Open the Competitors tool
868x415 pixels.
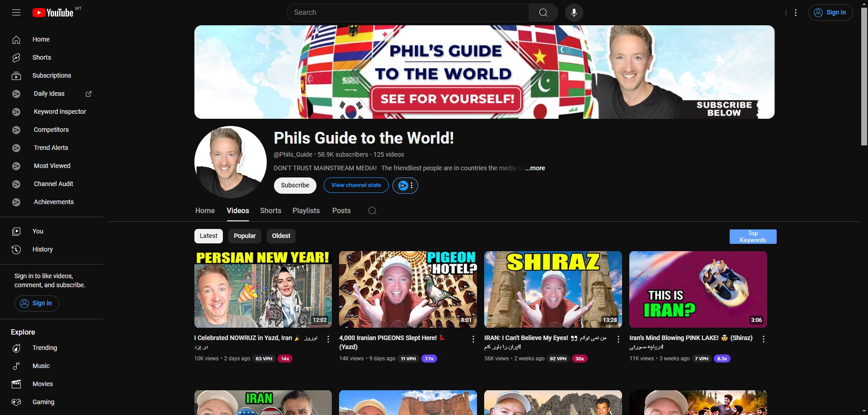(x=52, y=130)
